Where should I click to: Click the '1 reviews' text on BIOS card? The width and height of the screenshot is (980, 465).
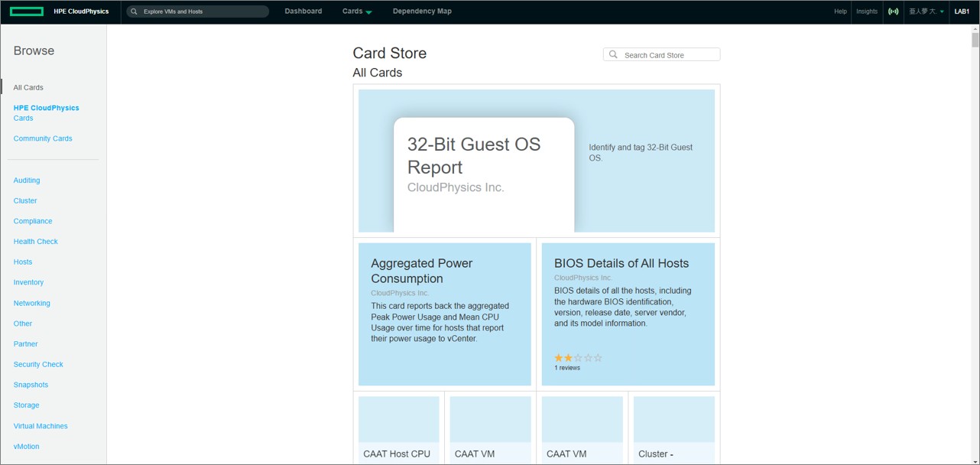567,368
